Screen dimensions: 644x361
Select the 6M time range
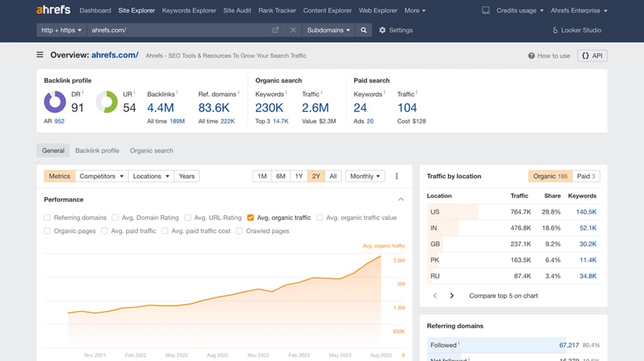pos(281,176)
